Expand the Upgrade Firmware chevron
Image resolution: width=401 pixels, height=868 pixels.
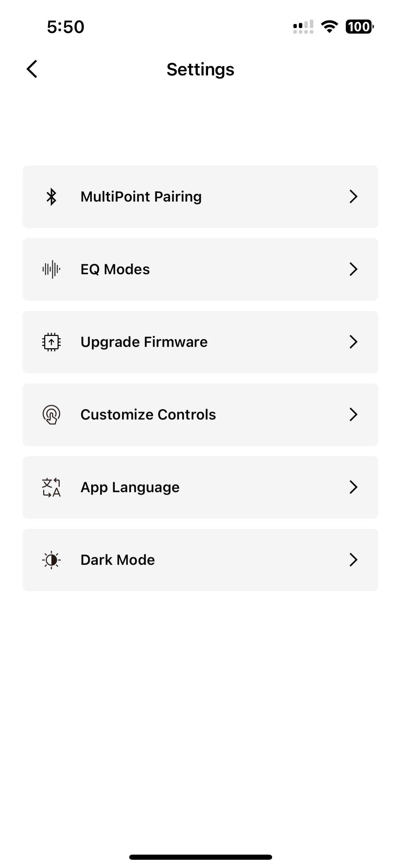point(353,342)
